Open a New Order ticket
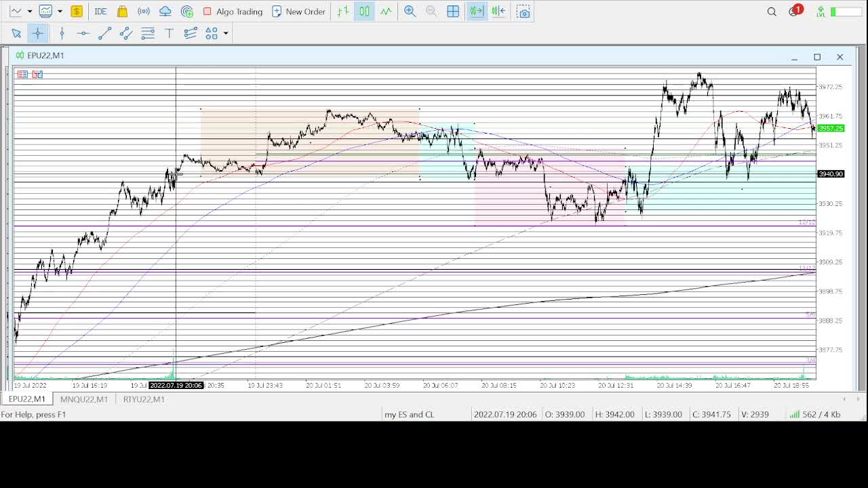Viewport: 868px width, 488px height. coord(298,12)
